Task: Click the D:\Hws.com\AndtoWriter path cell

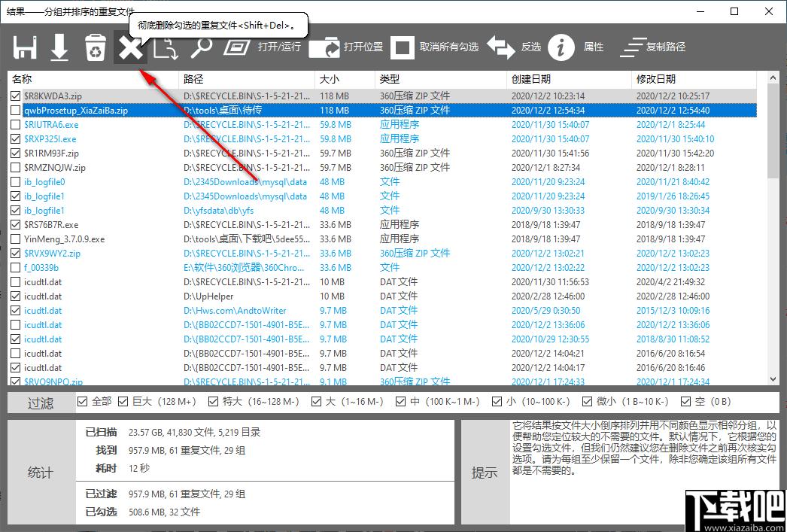Action: coord(235,311)
